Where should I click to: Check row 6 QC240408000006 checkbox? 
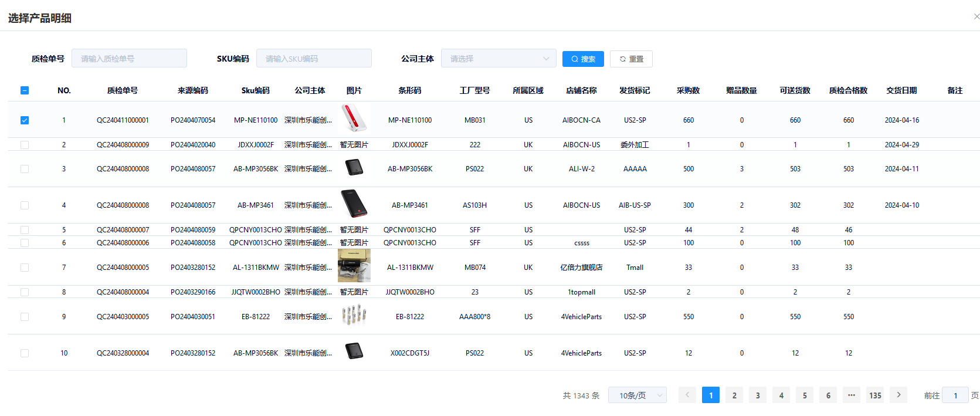click(25, 243)
